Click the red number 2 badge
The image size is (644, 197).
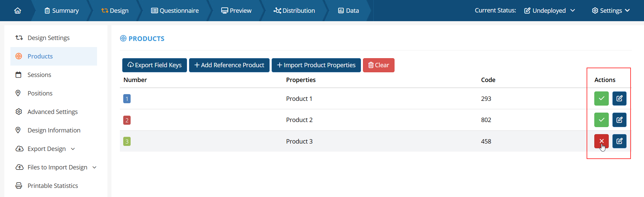[x=127, y=120]
